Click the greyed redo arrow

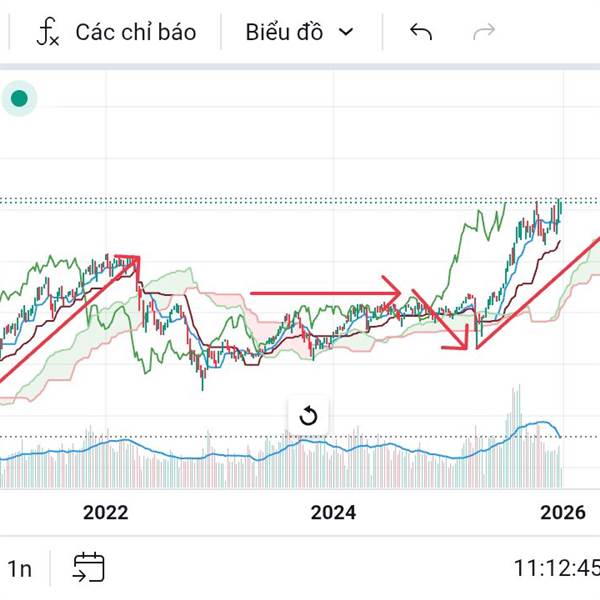(484, 32)
